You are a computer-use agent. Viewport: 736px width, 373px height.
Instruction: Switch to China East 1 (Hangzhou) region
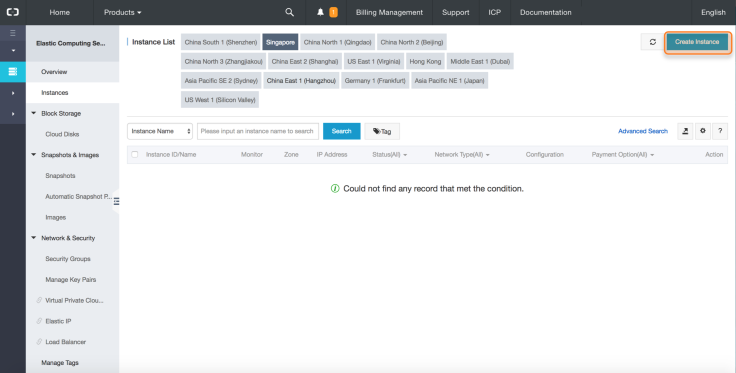tap(301, 81)
